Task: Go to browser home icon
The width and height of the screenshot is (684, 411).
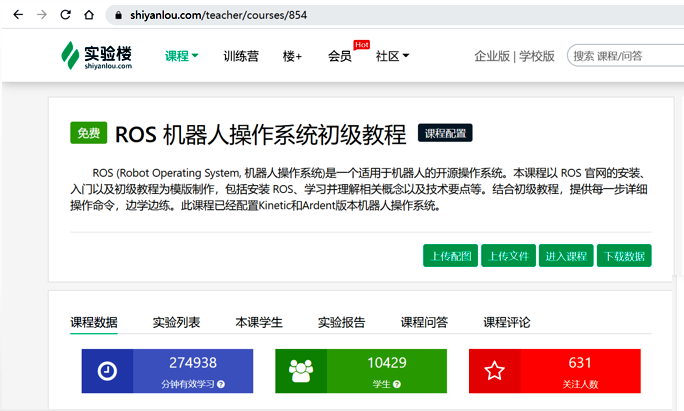Action: (x=89, y=15)
